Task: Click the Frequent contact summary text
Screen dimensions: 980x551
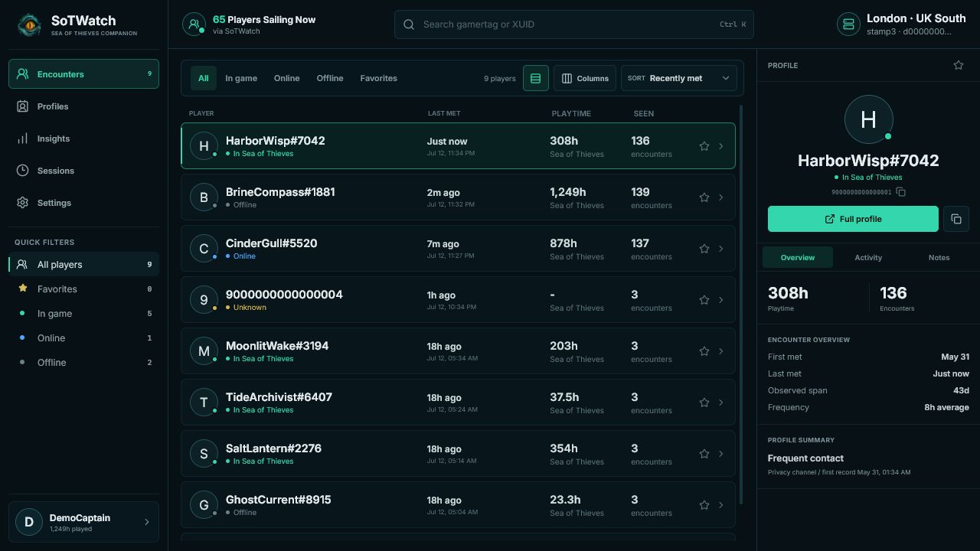Action: 805,458
